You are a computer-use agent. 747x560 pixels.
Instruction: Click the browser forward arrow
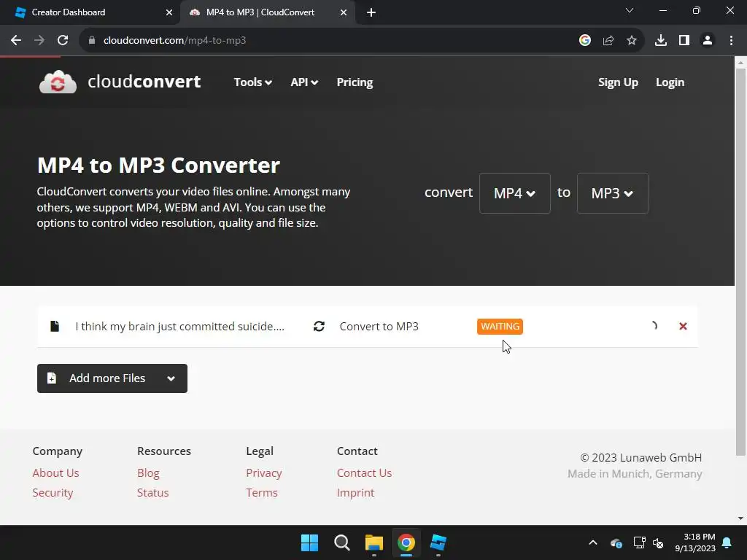coord(39,41)
